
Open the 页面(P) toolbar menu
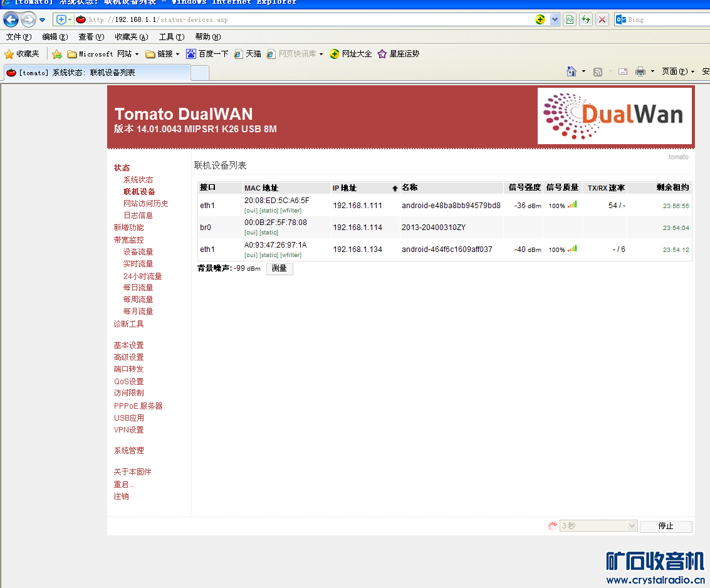point(678,71)
